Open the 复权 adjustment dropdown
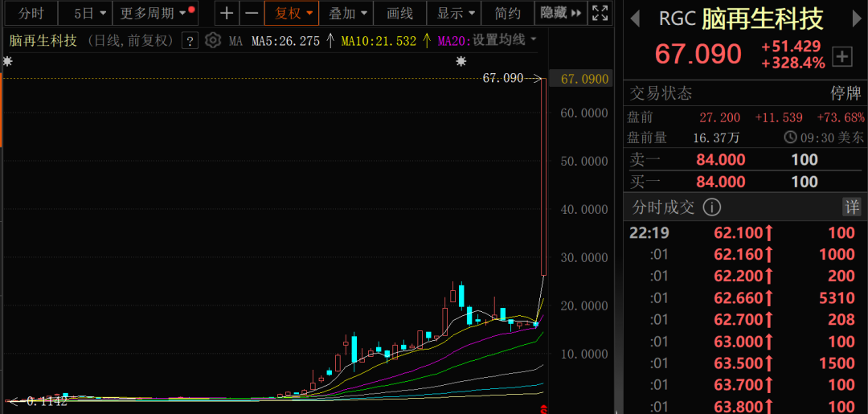868x414 pixels. [293, 13]
